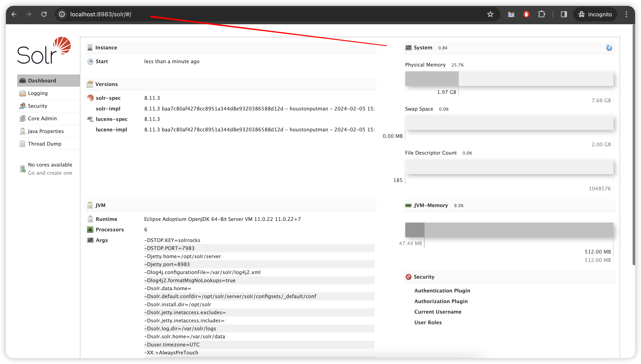Open the Java Properties panel
Screen dimensions: 641x364
coord(46,131)
